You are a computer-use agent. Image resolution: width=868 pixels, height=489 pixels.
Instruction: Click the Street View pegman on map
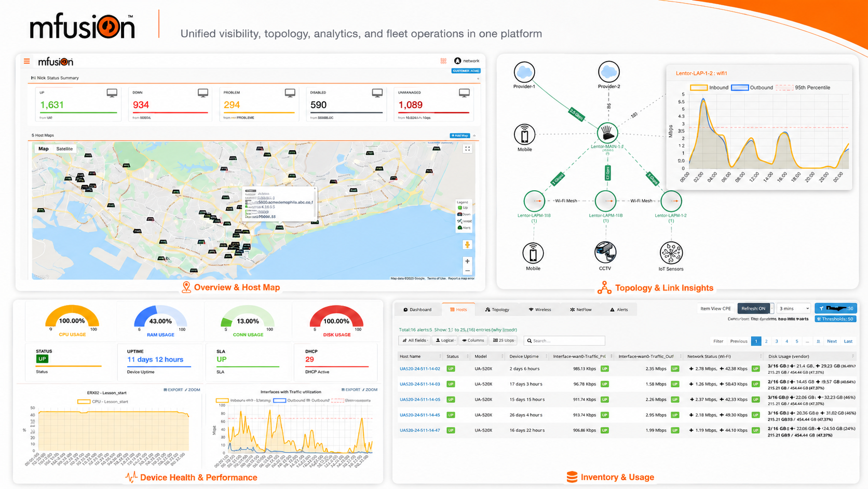[467, 245]
